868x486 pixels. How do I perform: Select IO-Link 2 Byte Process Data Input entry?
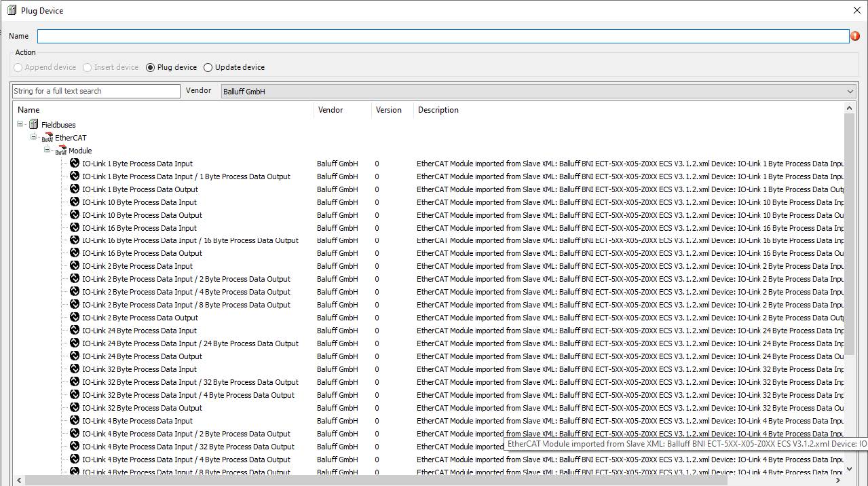point(137,266)
